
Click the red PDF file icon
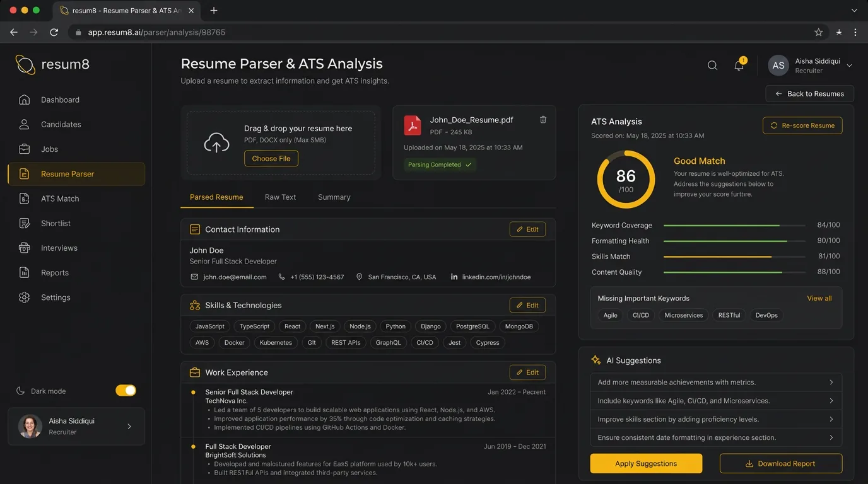(x=413, y=125)
